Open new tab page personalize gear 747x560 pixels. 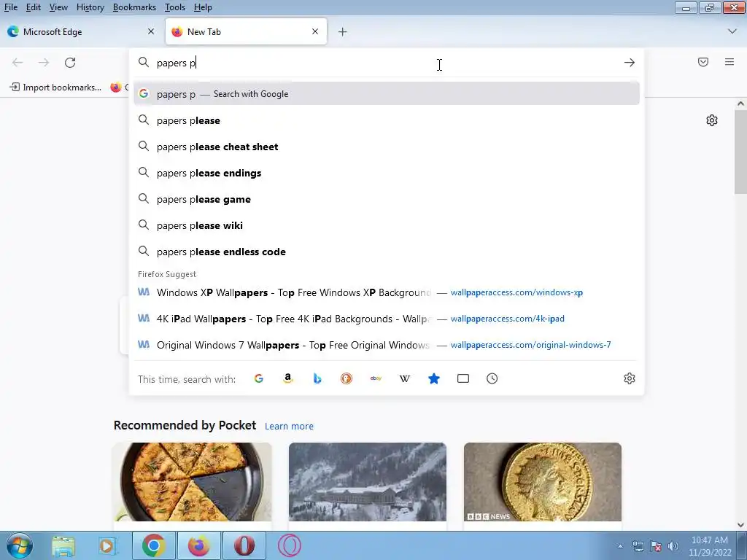(x=712, y=120)
